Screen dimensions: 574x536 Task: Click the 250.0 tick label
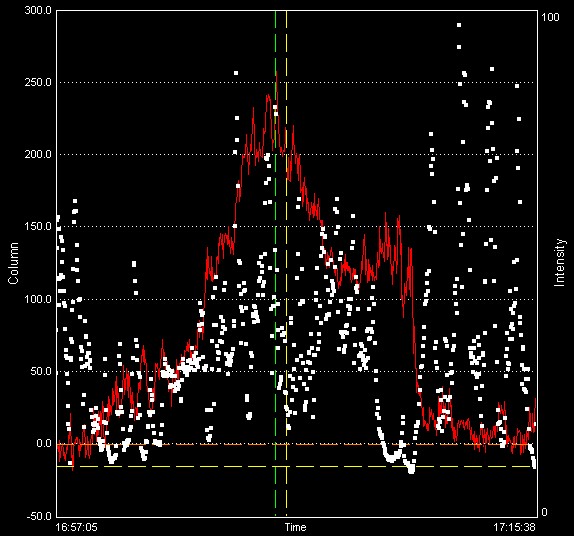click(x=38, y=82)
